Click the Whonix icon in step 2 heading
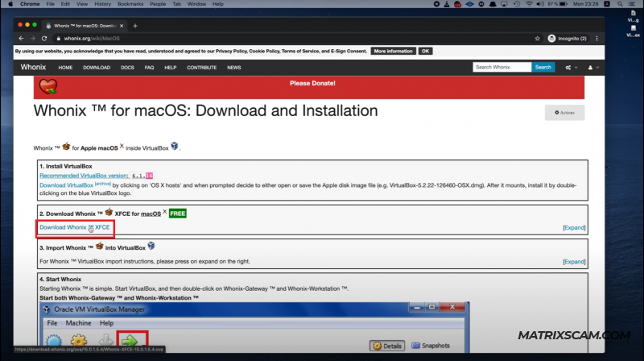Viewport: 644px width, 361px height. tap(109, 212)
